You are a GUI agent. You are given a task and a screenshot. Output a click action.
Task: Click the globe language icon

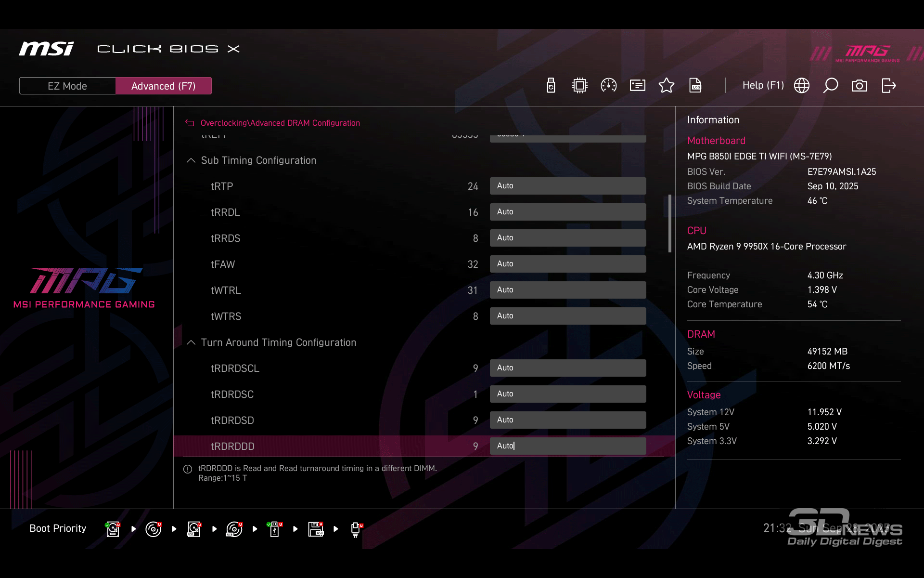coord(802,86)
